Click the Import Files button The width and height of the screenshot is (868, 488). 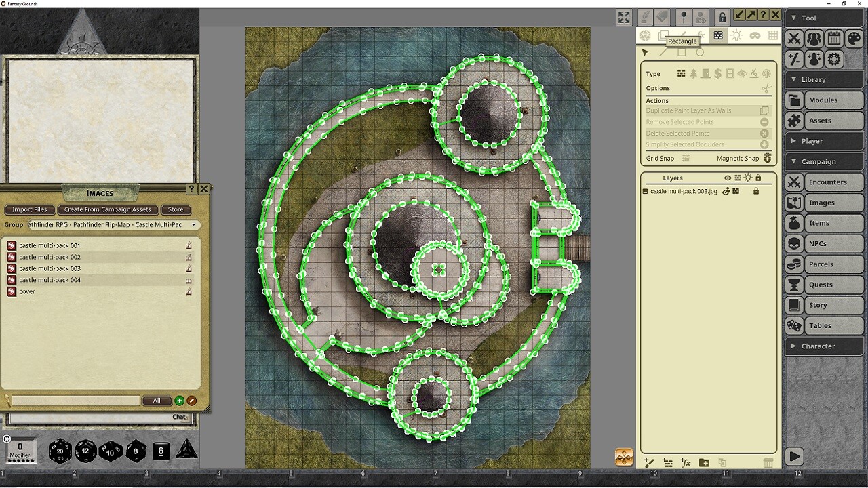(x=29, y=209)
